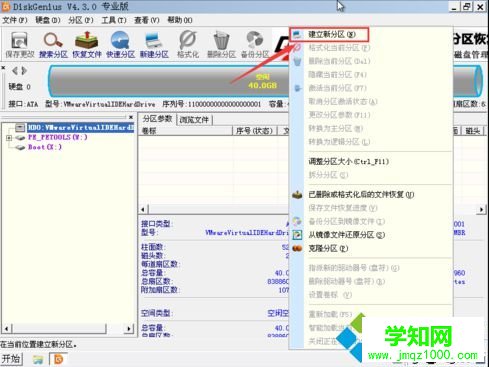Click new partition icon beside 建立新分区
The image size is (489, 367).
pos(297,34)
